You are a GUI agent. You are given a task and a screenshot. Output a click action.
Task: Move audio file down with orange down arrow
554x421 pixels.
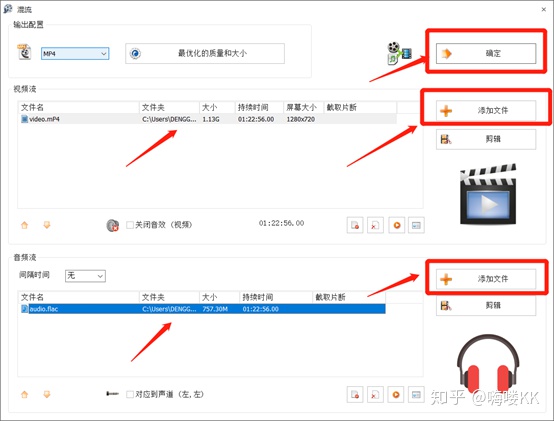click(47, 394)
